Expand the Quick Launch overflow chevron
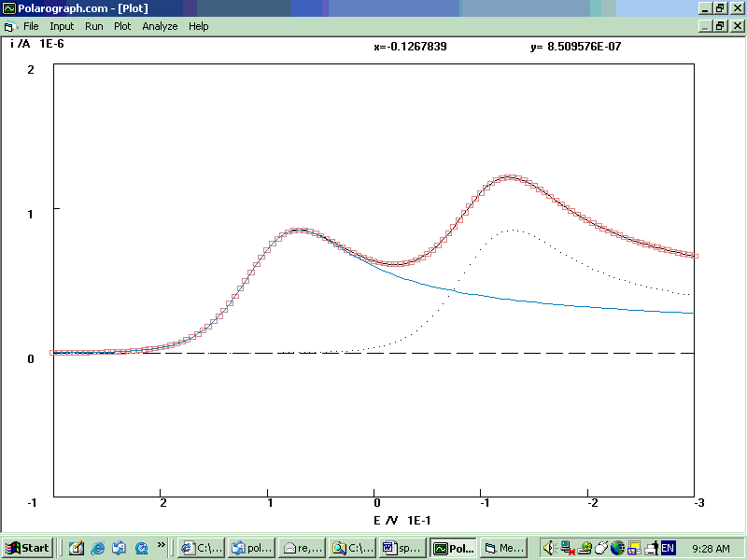 pyautogui.click(x=162, y=544)
